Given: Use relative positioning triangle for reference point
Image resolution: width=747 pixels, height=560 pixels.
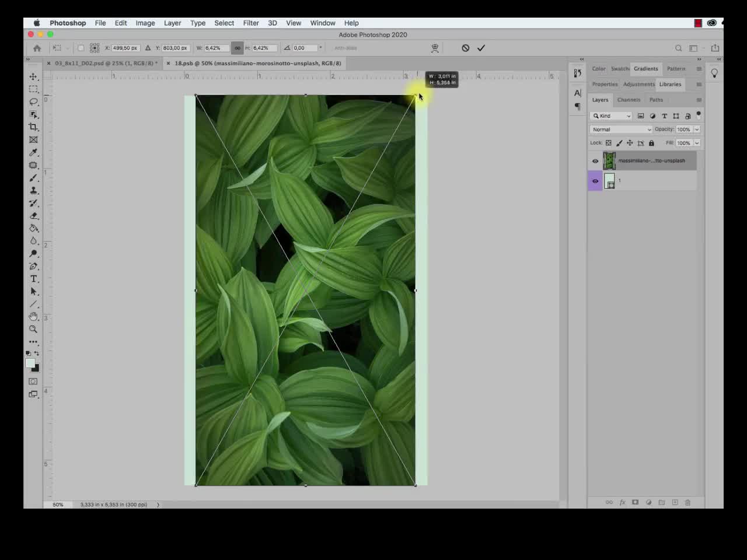Looking at the screenshot, I should click(148, 48).
